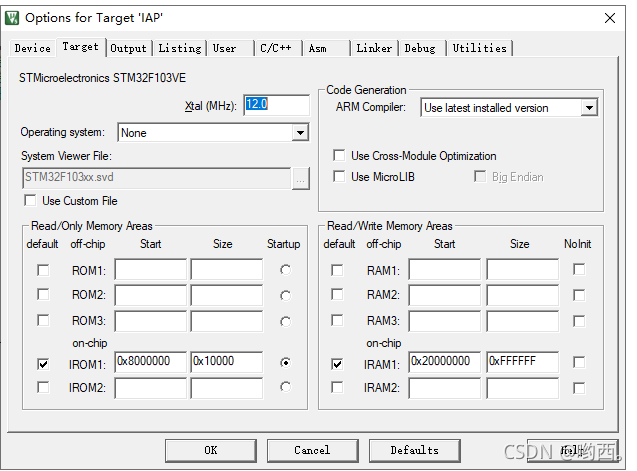Open the Linker tab
This screenshot has width=637, height=471.
pyautogui.click(x=374, y=48)
